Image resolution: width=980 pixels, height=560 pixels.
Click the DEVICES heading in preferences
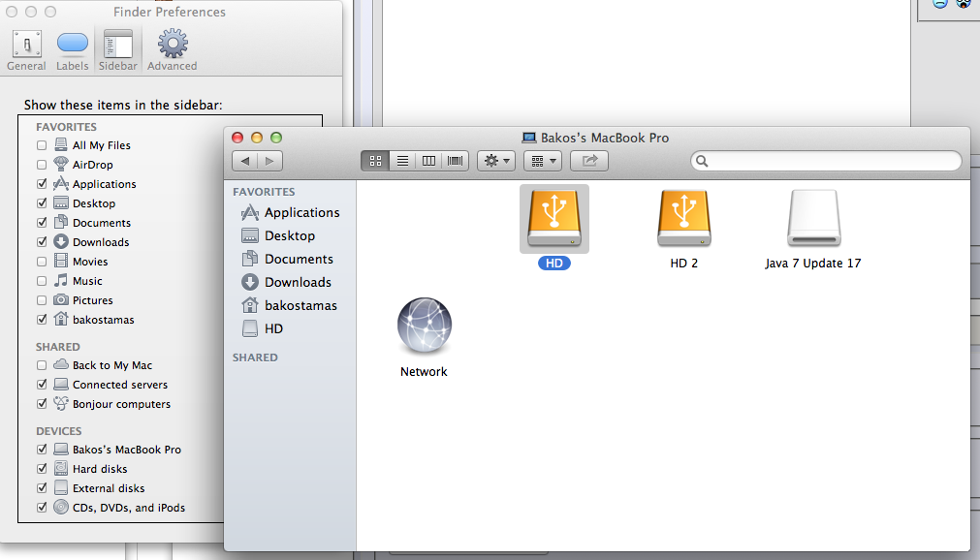59,431
